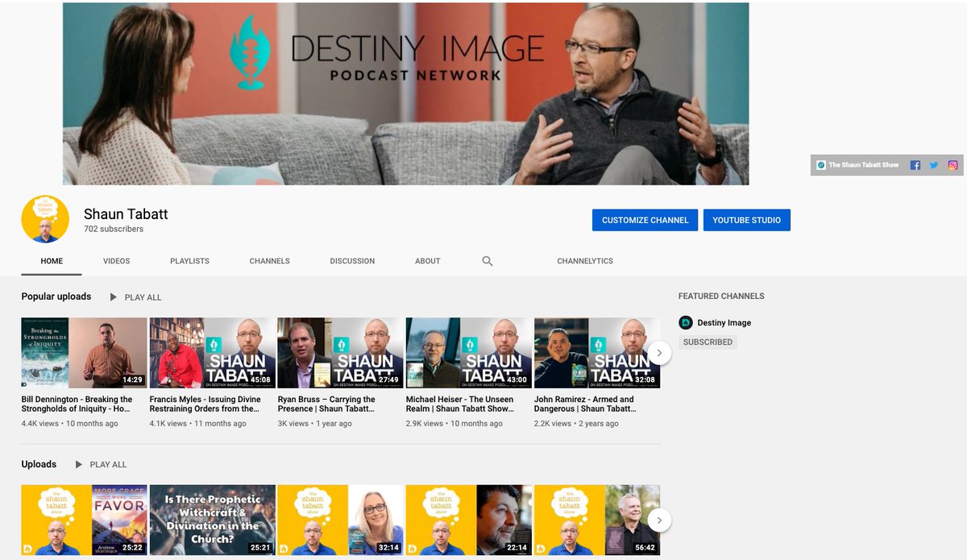Open Bill Dennington Breaking the Strongholds title
This screenshot has width=967, height=560.
77,404
